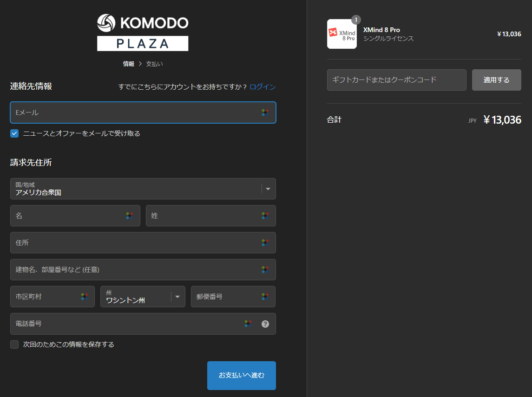Open the 州 state dropdown

[x=143, y=297]
